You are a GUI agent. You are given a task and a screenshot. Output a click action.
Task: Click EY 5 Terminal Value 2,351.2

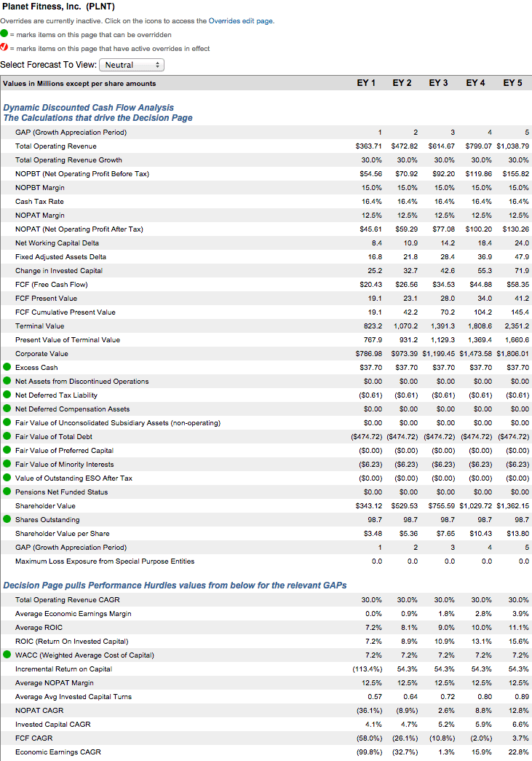click(517, 326)
